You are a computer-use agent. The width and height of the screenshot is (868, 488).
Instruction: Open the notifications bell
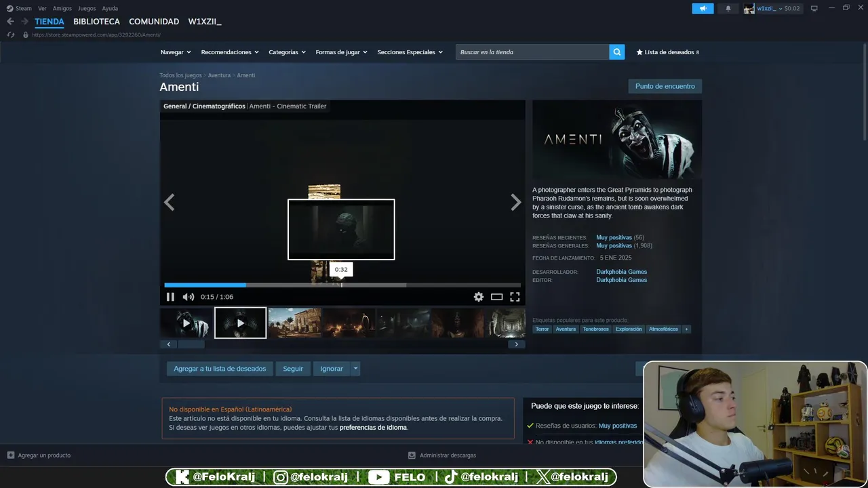(x=728, y=8)
